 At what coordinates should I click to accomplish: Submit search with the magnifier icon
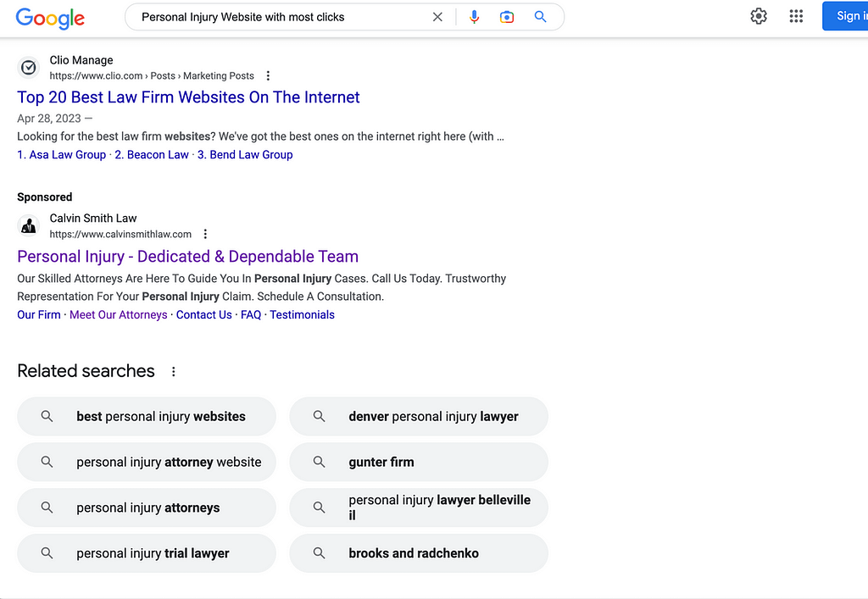coord(540,17)
